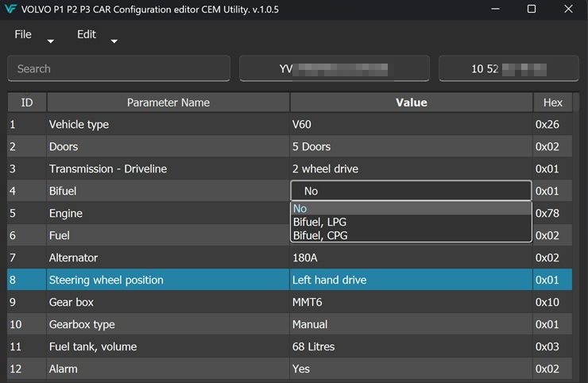Select the 'Gear box' parameter cell
The width and height of the screenshot is (588, 383).
(168, 302)
